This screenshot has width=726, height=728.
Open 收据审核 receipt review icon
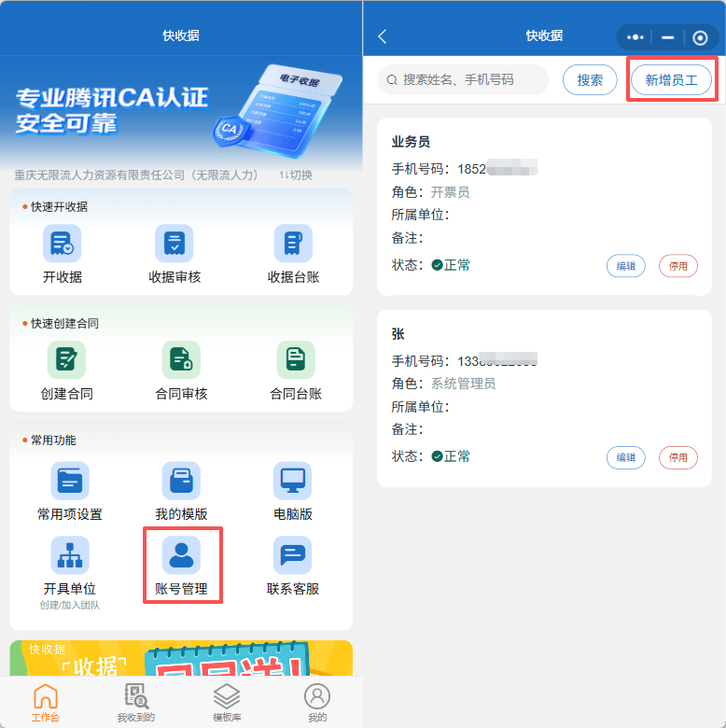[x=175, y=244]
